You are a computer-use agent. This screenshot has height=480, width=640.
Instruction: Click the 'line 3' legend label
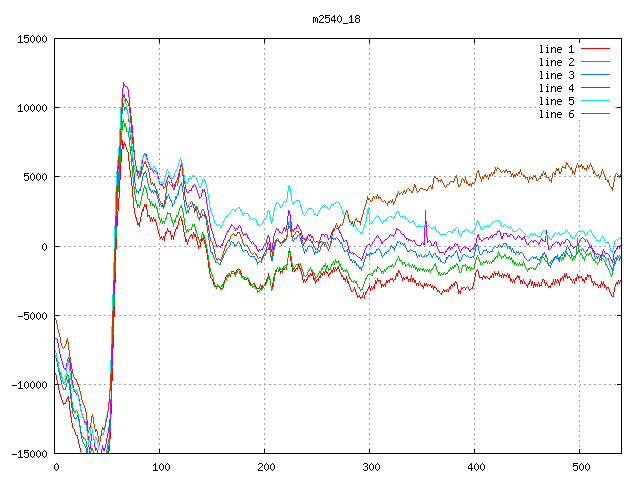point(556,75)
